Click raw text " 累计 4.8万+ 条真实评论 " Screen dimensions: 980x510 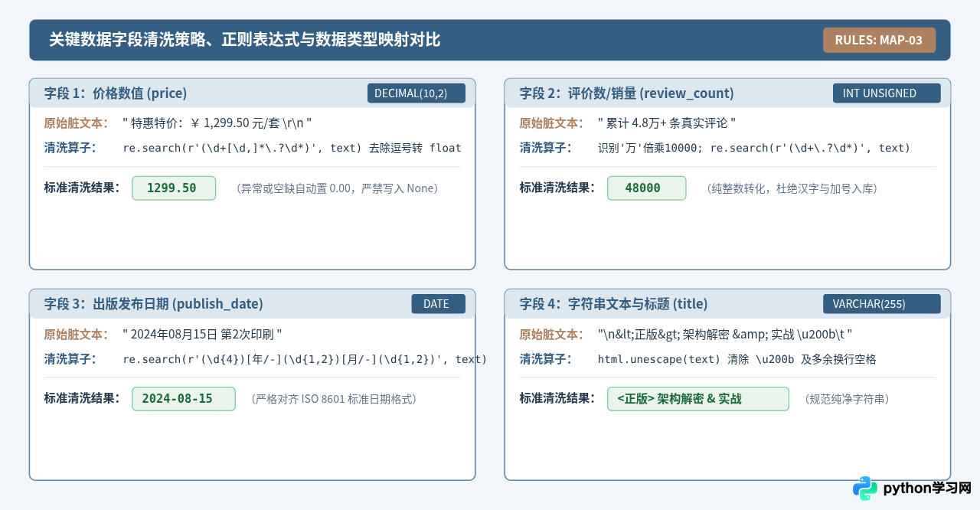click(667, 123)
